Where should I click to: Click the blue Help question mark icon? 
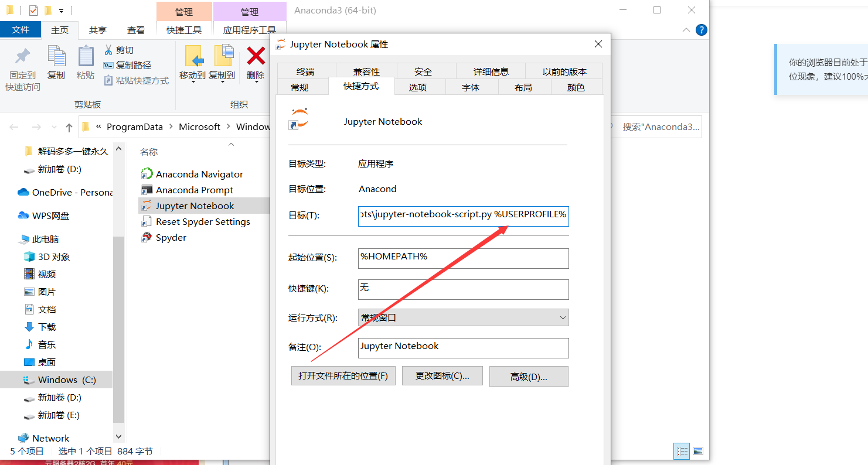click(x=701, y=29)
